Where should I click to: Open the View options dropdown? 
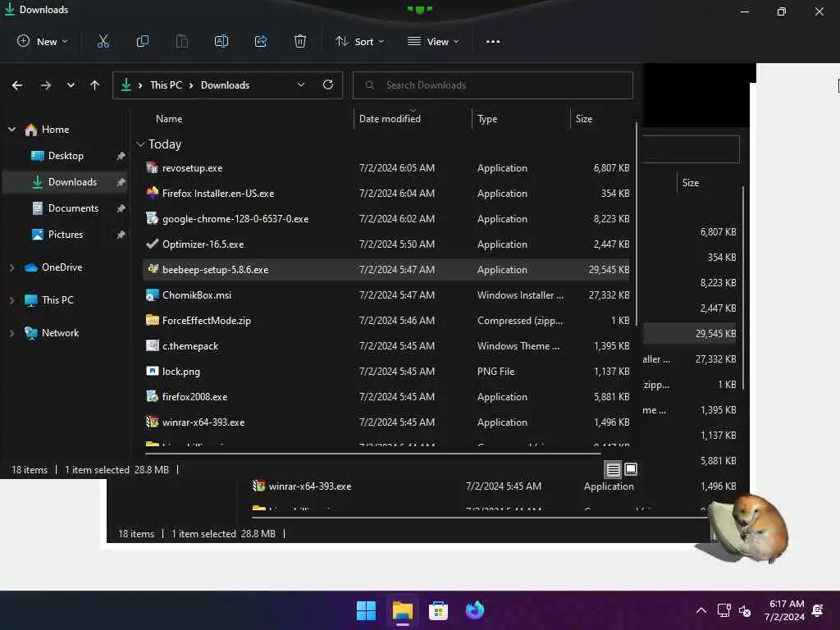coord(433,41)
